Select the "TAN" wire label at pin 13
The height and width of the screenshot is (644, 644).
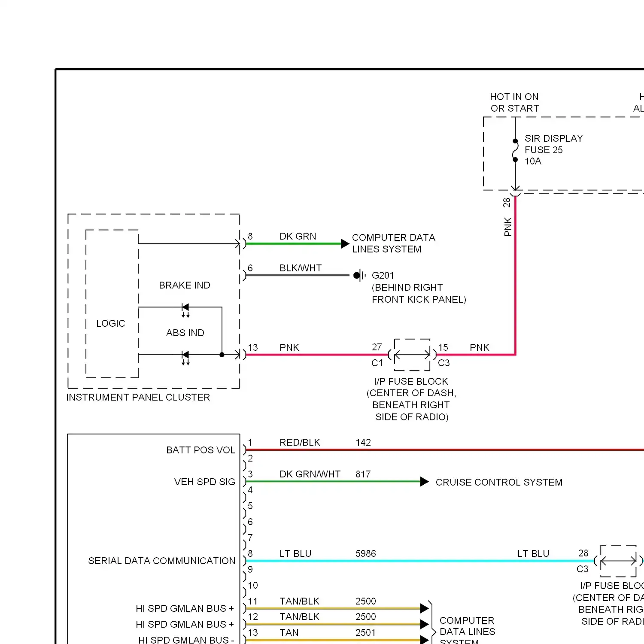(x=289, y=633)
